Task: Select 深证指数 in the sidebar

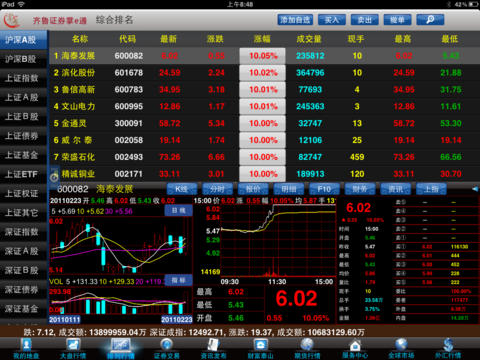Action: click(23, 232)
